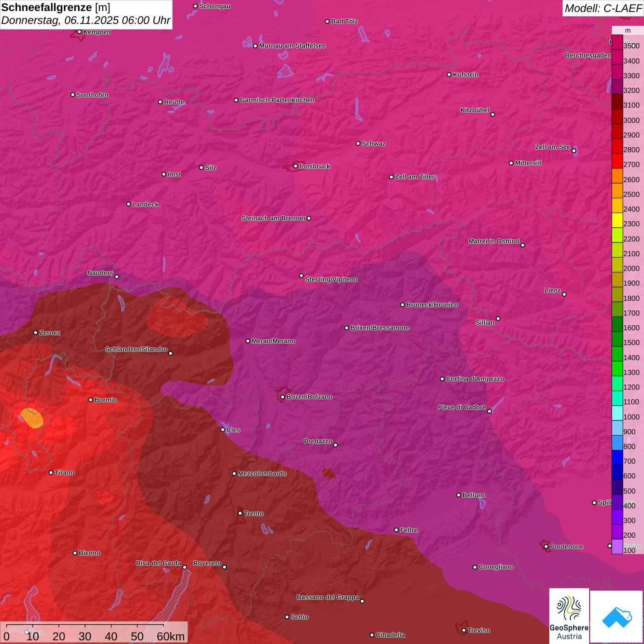The width and height of the screenshot is (644, 644).
Task: Click the GeoSphere Austria logo
Action: pyautogui.click(x=569, y=616)
